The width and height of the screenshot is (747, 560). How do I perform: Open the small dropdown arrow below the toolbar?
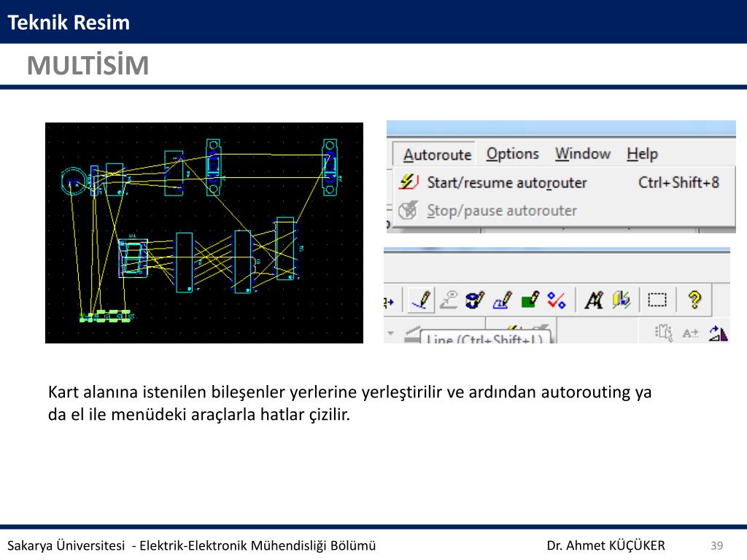tap(391, 332)
